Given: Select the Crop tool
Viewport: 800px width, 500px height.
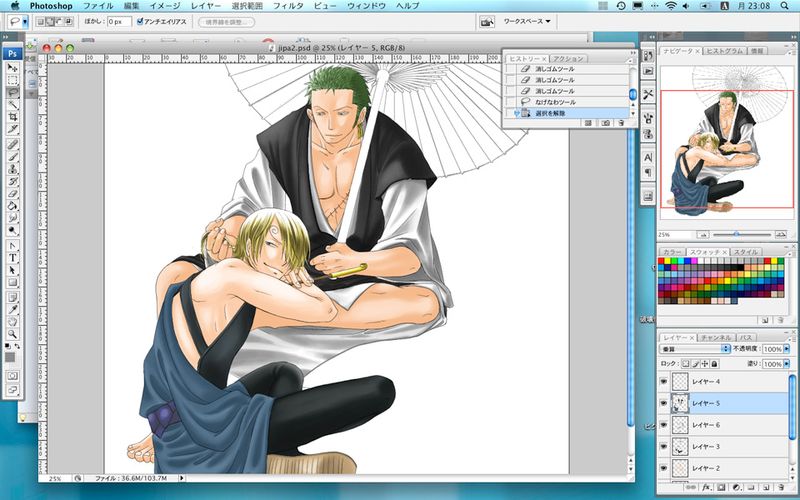Looking at the screenshot, I should pyautogui.click(x=13, y=117).
